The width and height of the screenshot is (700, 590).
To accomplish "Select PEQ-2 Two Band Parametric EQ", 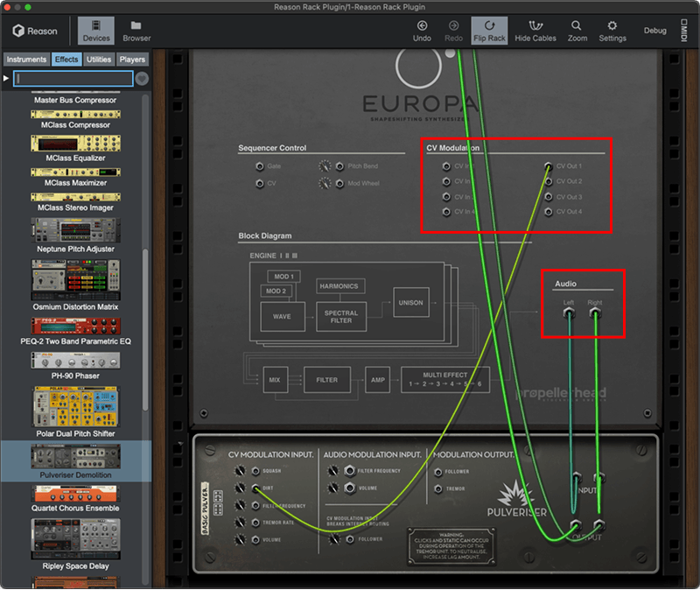I will [75, 332].
